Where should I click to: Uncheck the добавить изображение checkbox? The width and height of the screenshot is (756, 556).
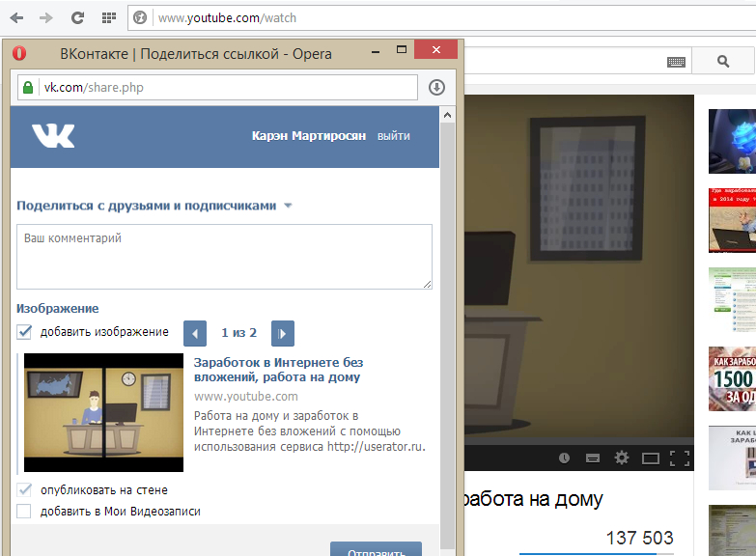click(x=24, y=332)
